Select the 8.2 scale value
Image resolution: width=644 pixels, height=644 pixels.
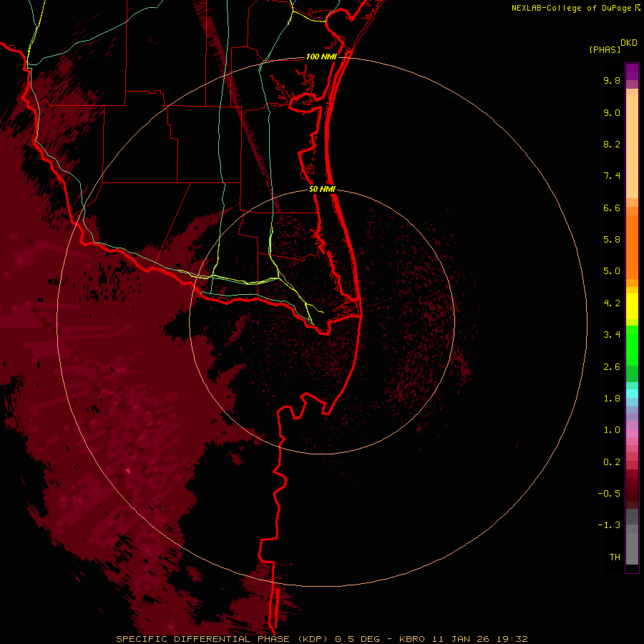coord(612,144)
